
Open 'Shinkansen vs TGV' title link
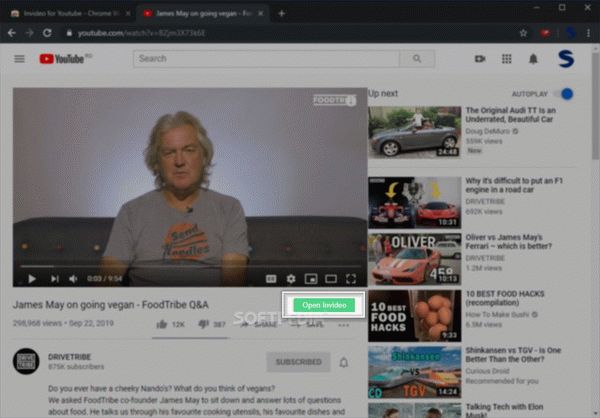[x=513, y=354]
